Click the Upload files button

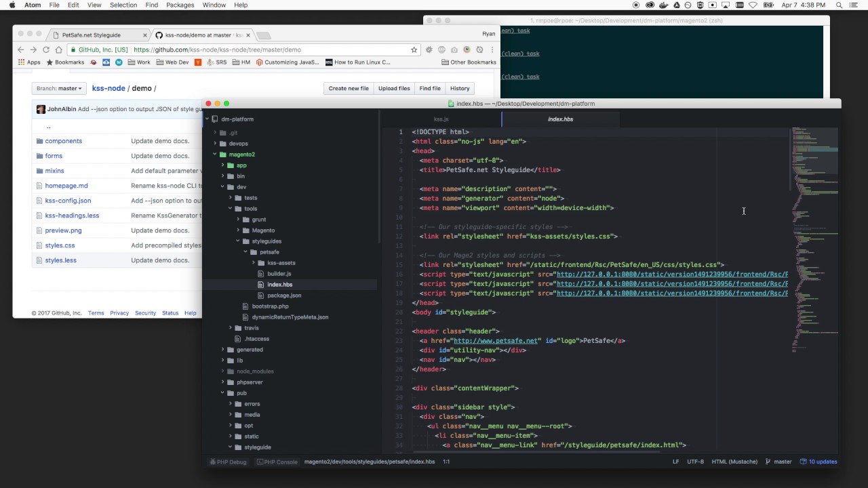pos(394,88)
